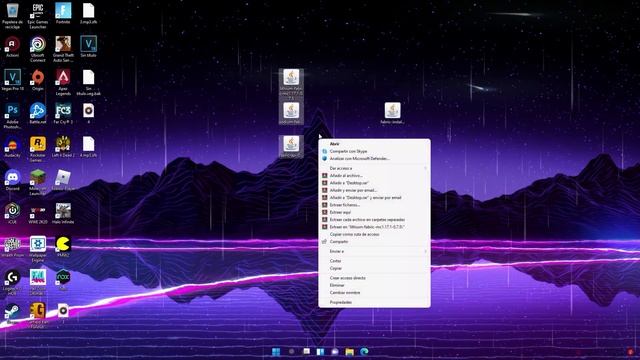The image size is (640, 360).
Task: Select the Minecraft Launcher shortcut
Action: [x=38, y=183]
